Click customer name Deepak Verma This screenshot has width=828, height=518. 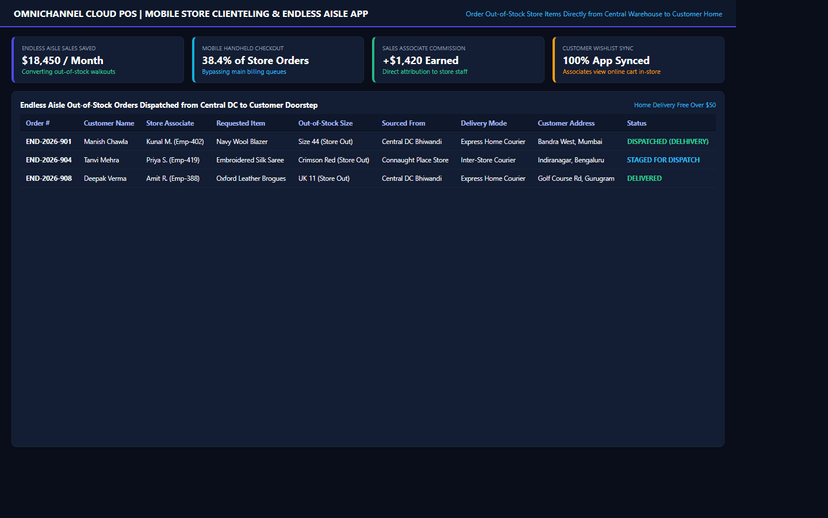(x=105, y=178)
